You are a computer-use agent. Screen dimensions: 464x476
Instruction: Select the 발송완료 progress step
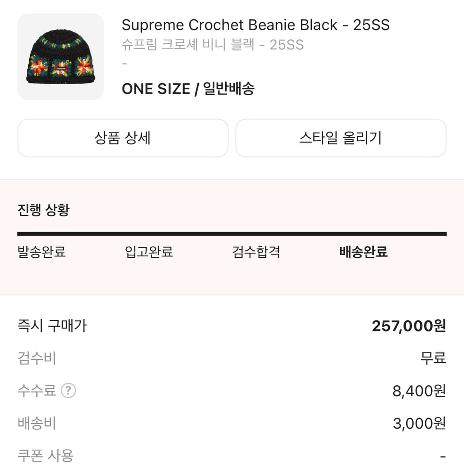[42, 252]
